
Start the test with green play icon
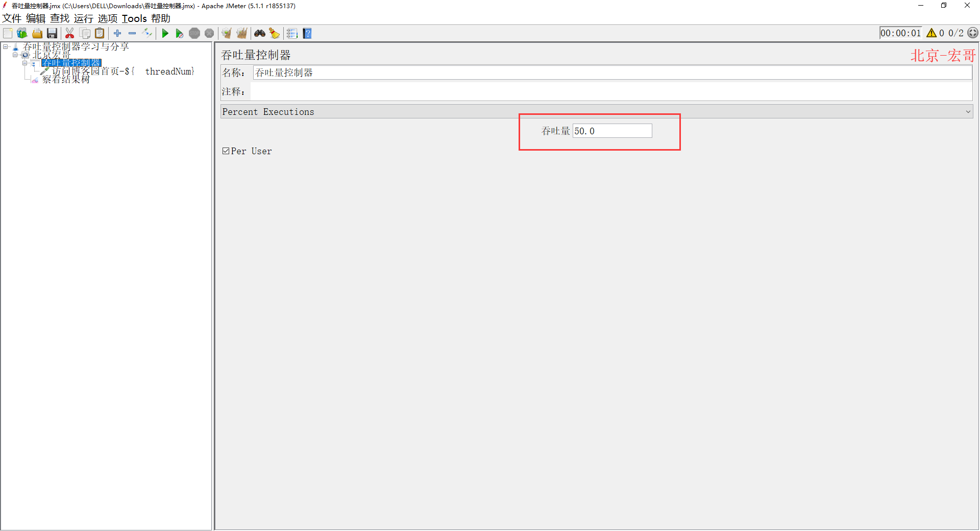point(165,33)
